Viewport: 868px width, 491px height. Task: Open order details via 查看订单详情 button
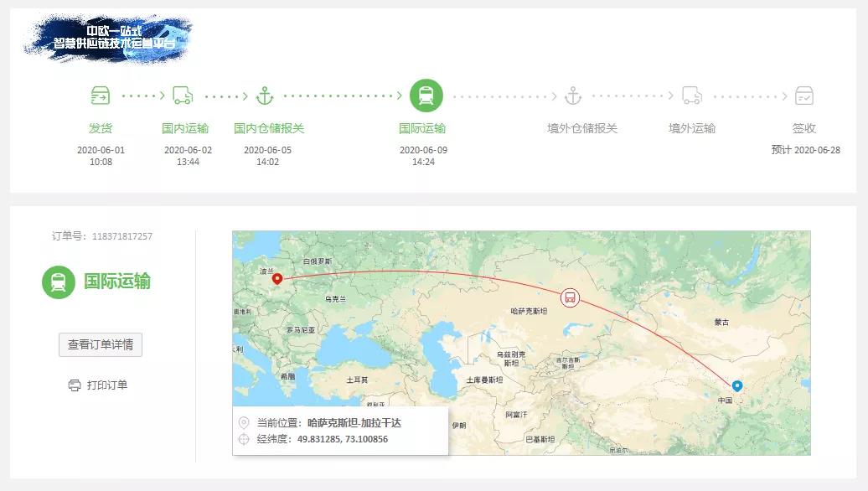101,344
